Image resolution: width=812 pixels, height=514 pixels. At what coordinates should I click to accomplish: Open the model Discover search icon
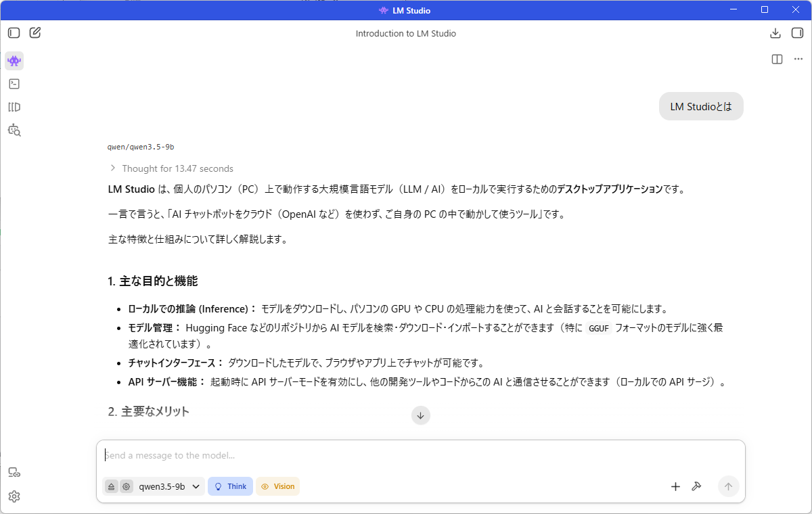pyautogui.click(x=14, y=130)
